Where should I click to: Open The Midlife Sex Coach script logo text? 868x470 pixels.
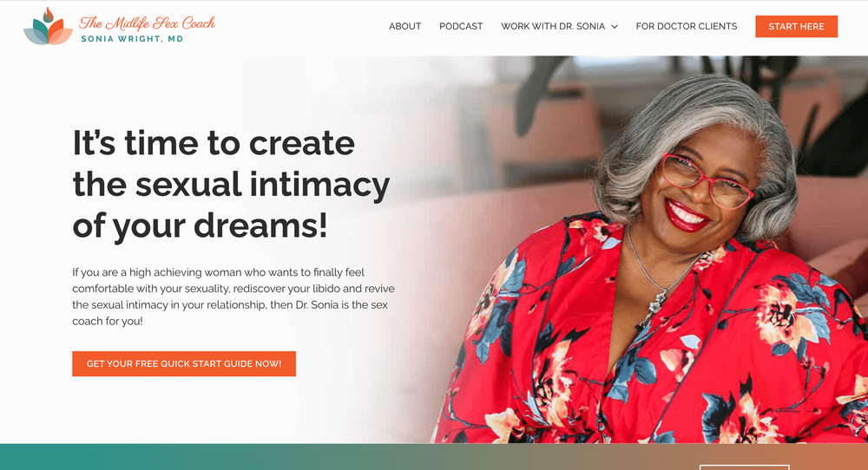148,23
